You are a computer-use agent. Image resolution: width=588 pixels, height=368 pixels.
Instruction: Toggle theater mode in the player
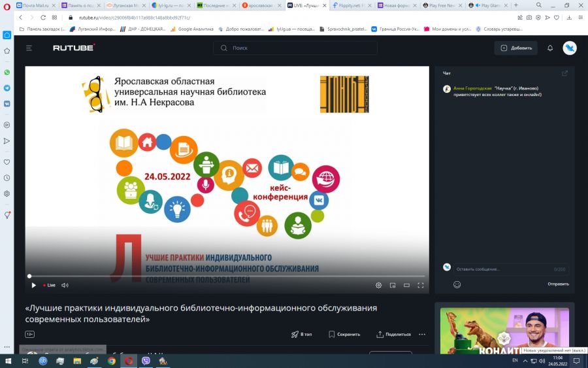pyautogui.click(x=406, y=285)
